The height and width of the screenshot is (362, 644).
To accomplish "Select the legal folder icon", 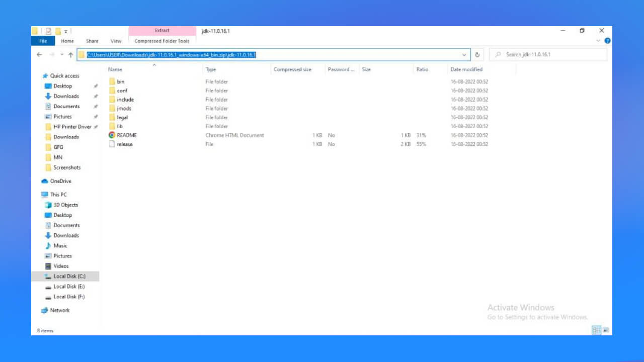I will [x=112, y=117].
